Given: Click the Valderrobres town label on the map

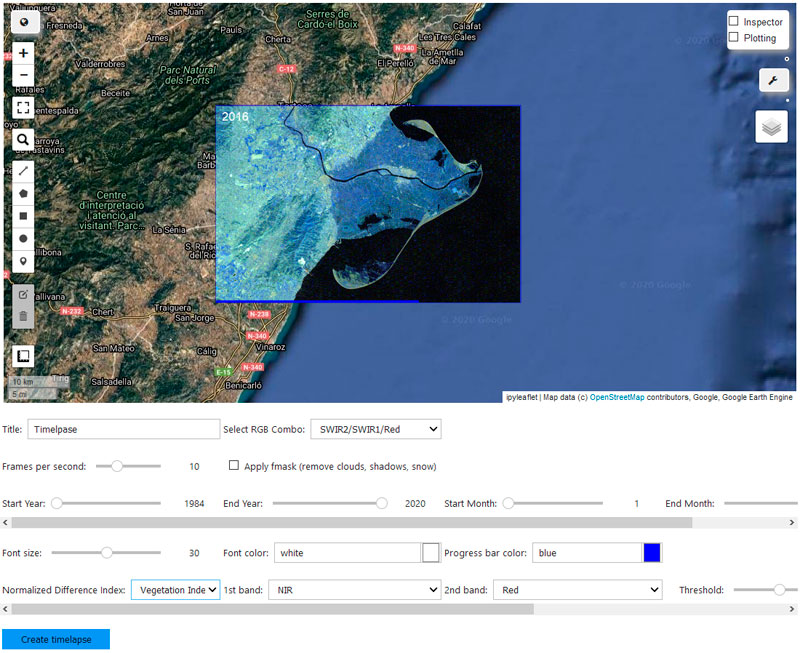Looking at the screenshot, I should (100, 64).
